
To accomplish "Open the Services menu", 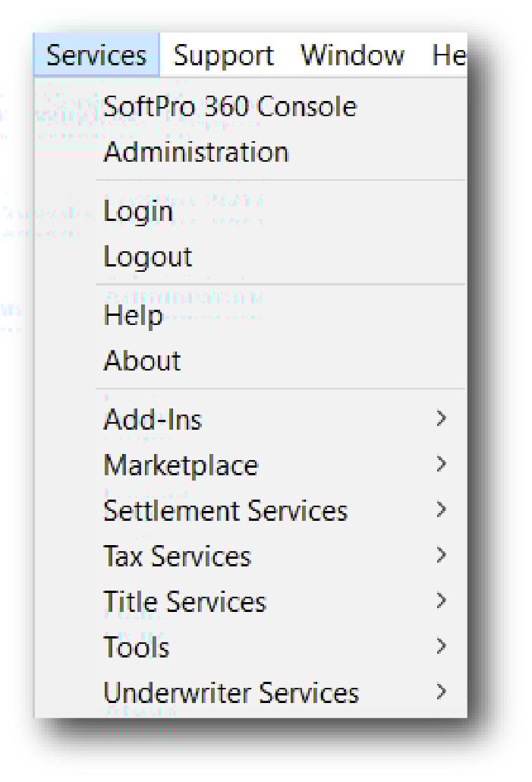I will (x=96, y=54).
